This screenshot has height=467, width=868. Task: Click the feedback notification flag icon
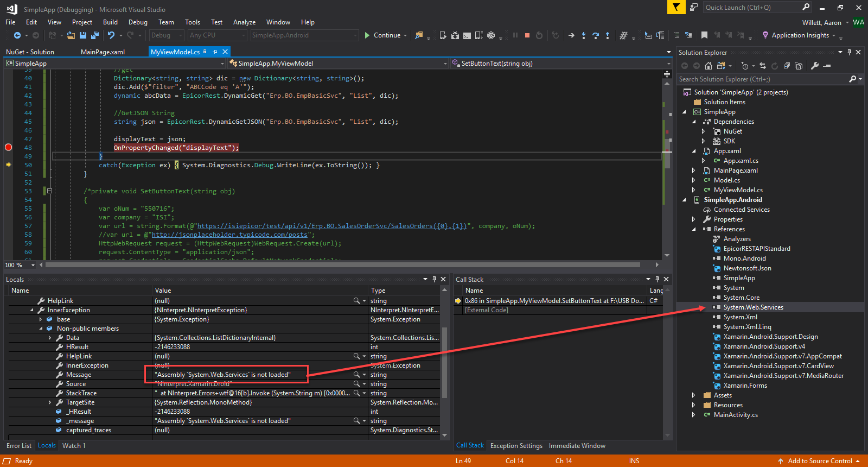[676, 7]
